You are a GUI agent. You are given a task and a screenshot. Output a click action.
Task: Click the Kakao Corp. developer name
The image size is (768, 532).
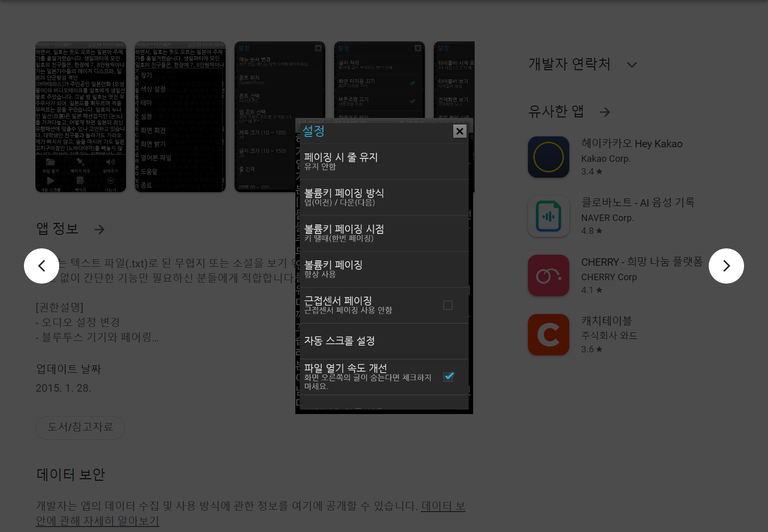click(606, 159)
